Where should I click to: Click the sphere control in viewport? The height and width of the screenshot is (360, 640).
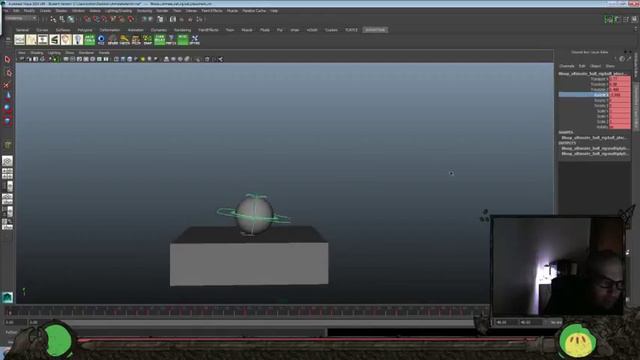(x=254, y=214)
